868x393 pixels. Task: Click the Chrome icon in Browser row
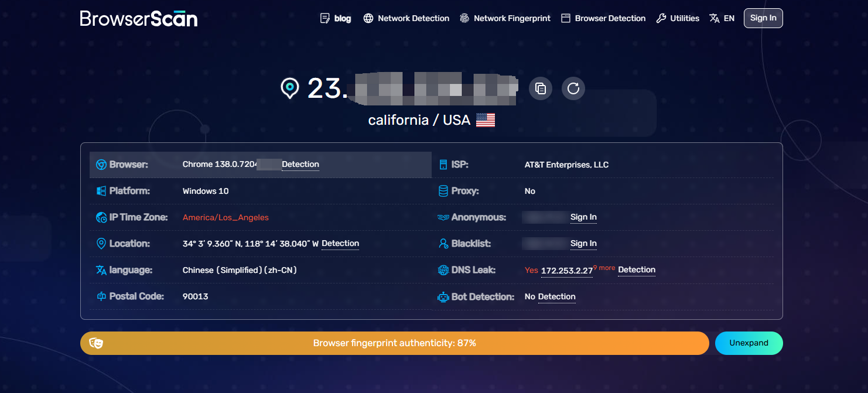101,165
